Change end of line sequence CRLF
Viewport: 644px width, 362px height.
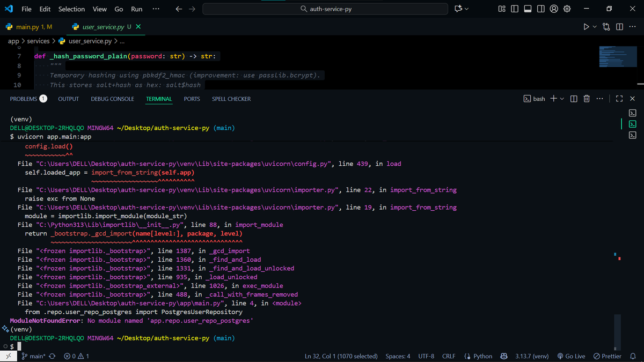tap(449, 356)
